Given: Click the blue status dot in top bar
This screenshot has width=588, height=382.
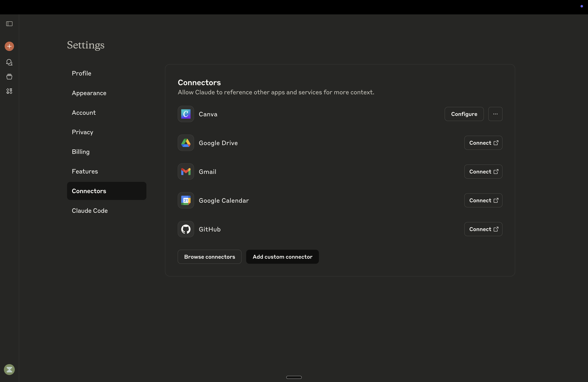Looking at the screenshot, I should click(582, 6).
